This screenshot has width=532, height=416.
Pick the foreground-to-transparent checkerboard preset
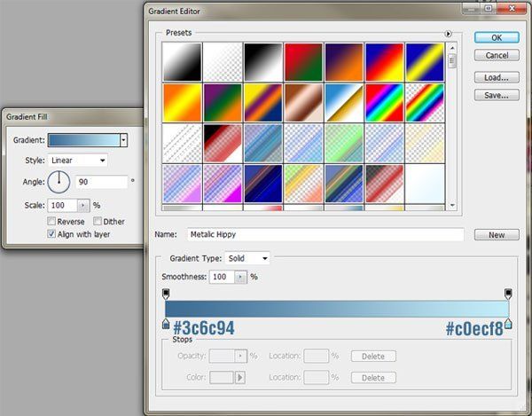[x=223, y=62]
